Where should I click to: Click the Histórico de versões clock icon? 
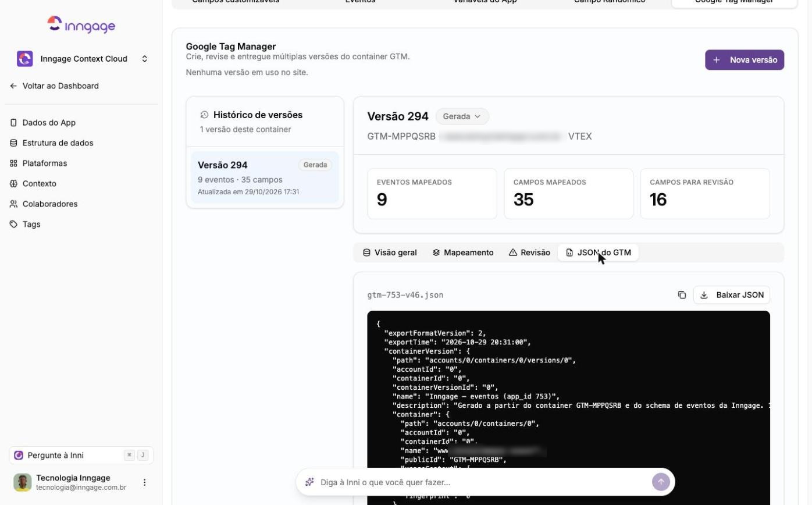204,115
